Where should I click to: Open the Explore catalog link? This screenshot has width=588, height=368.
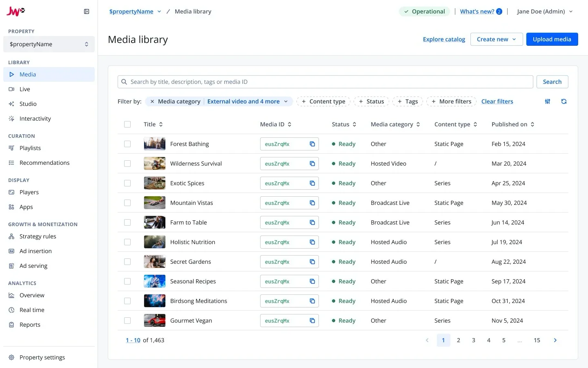[x=444, y=39]
